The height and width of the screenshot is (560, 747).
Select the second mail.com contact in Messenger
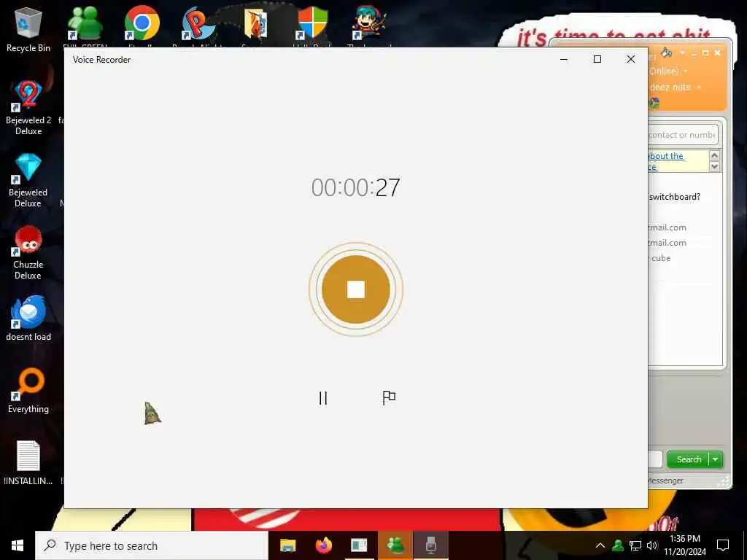pos(667,243)
